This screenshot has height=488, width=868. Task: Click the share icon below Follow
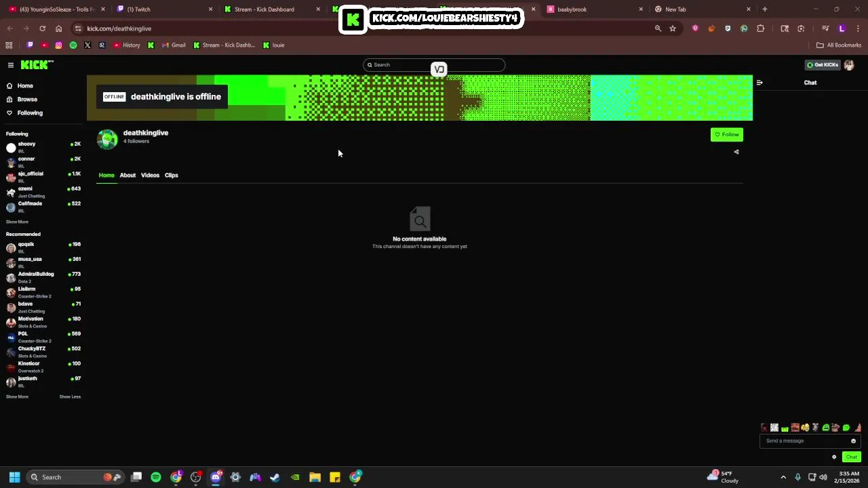(736, 152)
